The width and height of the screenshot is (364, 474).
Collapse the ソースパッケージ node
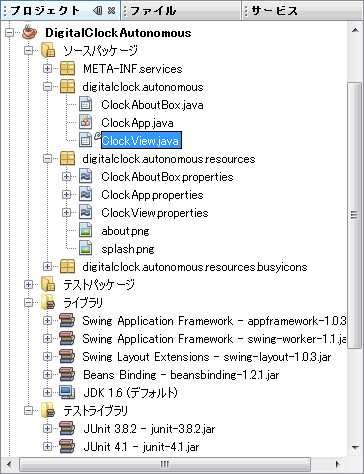pos(29,50)
